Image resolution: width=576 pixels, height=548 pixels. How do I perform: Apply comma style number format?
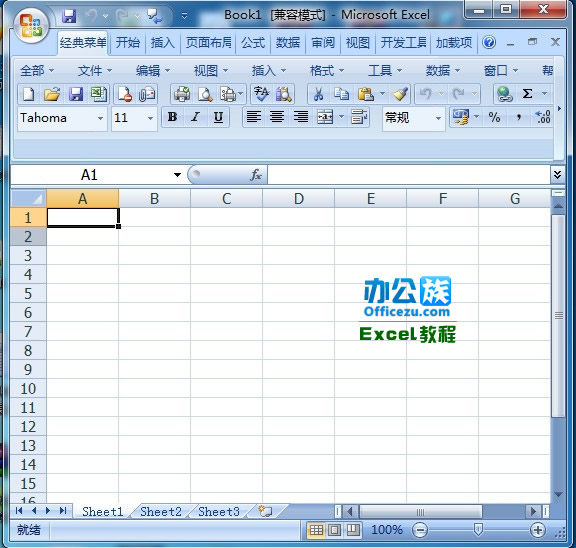pos(519,117)
